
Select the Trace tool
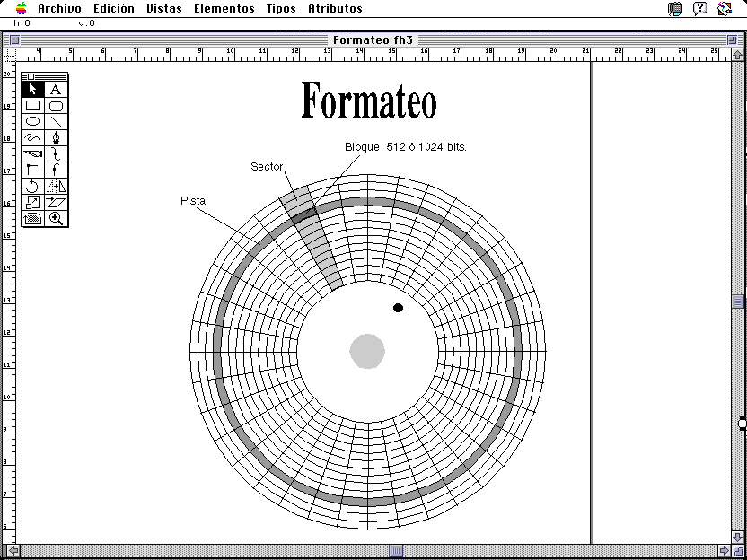pos(33,218)
